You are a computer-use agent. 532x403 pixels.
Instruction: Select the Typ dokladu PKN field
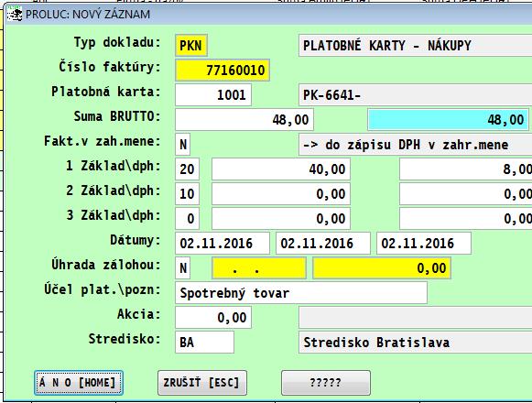[x=191, y=46]
